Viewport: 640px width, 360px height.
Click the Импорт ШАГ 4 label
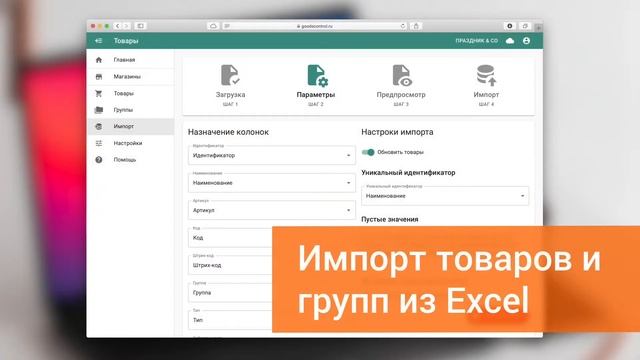(x=486, y=98)
